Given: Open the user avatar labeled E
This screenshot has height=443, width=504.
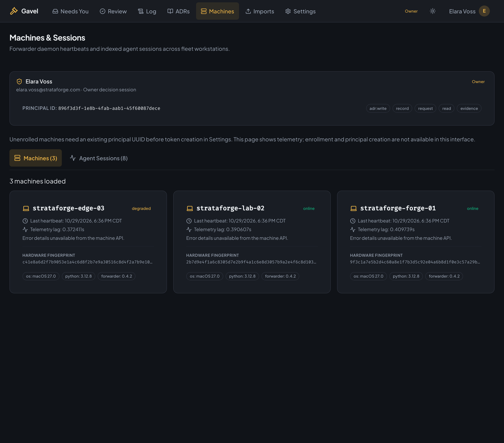Looking at the screenshot, I should pos(484,11).
